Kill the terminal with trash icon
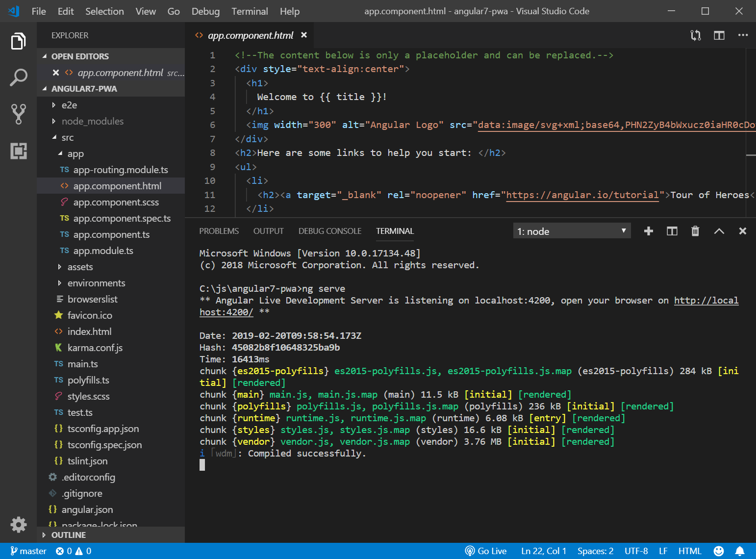This screenshot has width=756, height=559. click(x=695, y=231)
